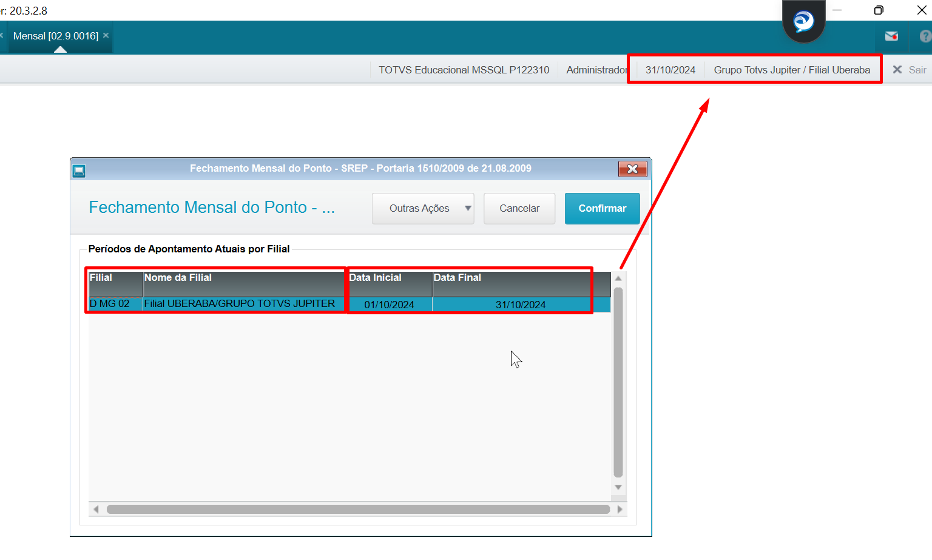Open the help question mark icon
Viewport: 932px width, 560px height.
pyautogui.click(x=925, y=36)
